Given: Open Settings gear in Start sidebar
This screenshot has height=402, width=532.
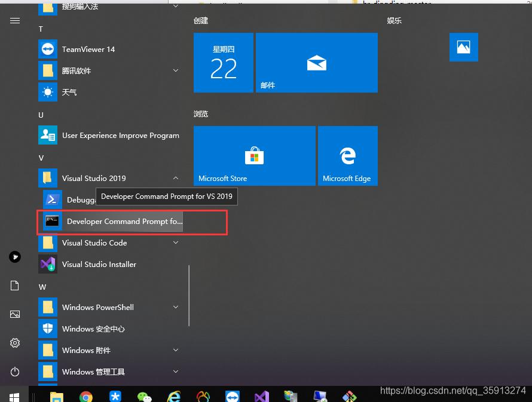Looking at the screenshot, I should pos(14,343).
